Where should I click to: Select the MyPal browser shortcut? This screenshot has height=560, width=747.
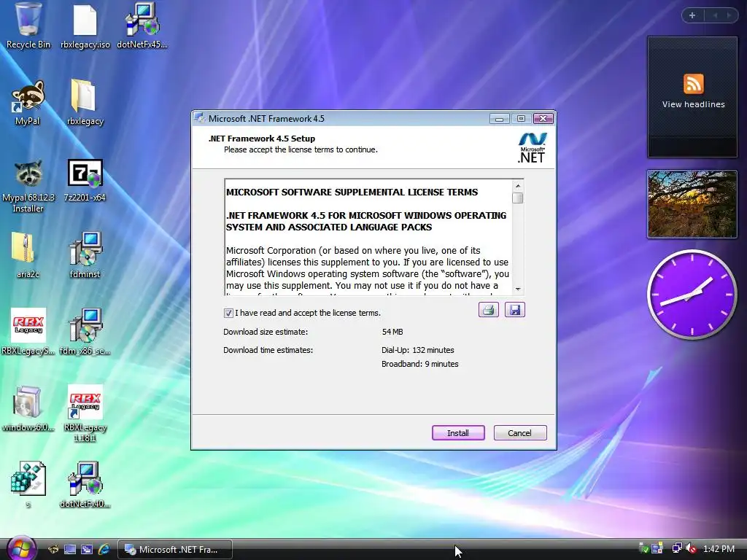[28, 102]
